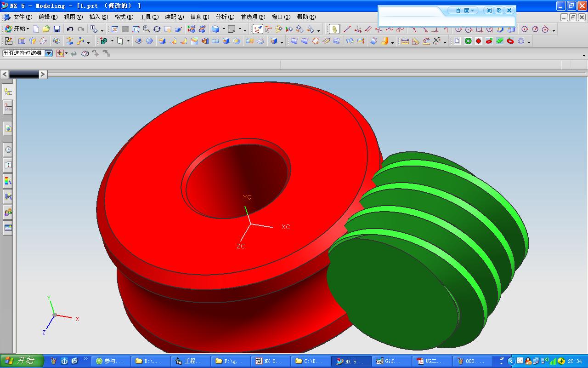Click the green worm gear icon
Image resolution: width=588 pixels, height=368 pixels.
pos(500,41)
